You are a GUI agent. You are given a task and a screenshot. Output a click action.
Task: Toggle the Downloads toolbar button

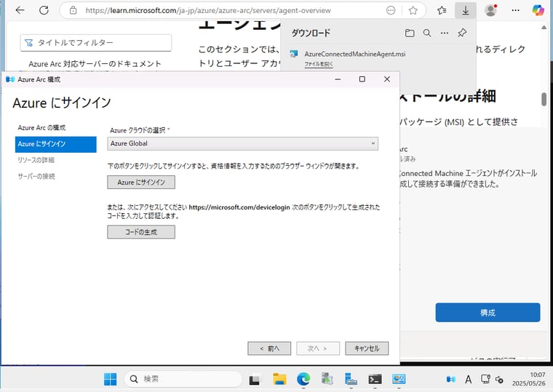click(466, 11)
